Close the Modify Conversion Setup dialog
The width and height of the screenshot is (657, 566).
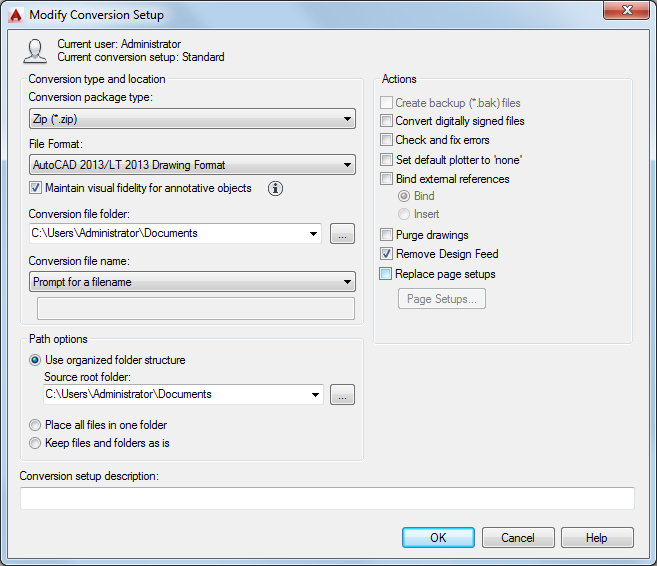[626, 10]
